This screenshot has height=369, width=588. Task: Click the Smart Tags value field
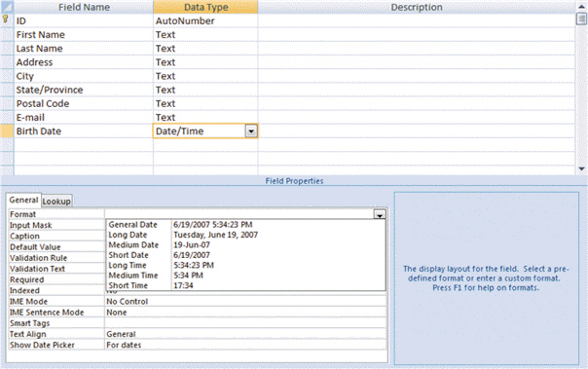pyautogui.click(x=245, y=323)
